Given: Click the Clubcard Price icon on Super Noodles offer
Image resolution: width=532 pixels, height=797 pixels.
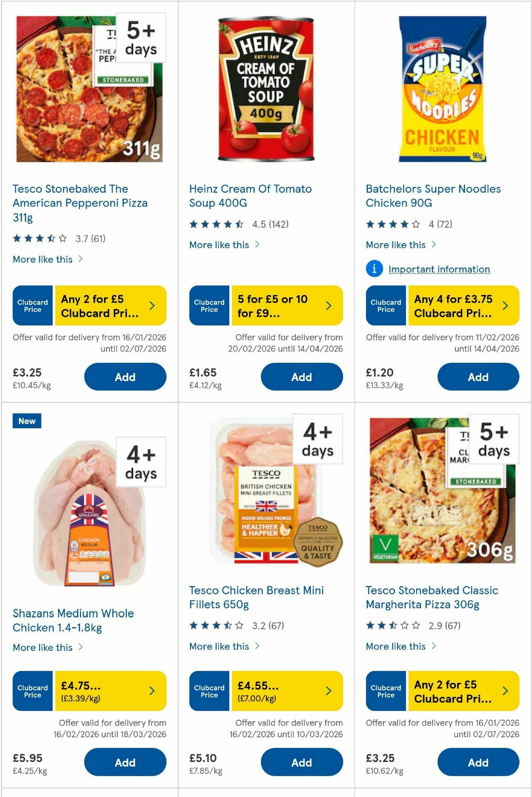Looking at the screenshot, I should 385,305.
